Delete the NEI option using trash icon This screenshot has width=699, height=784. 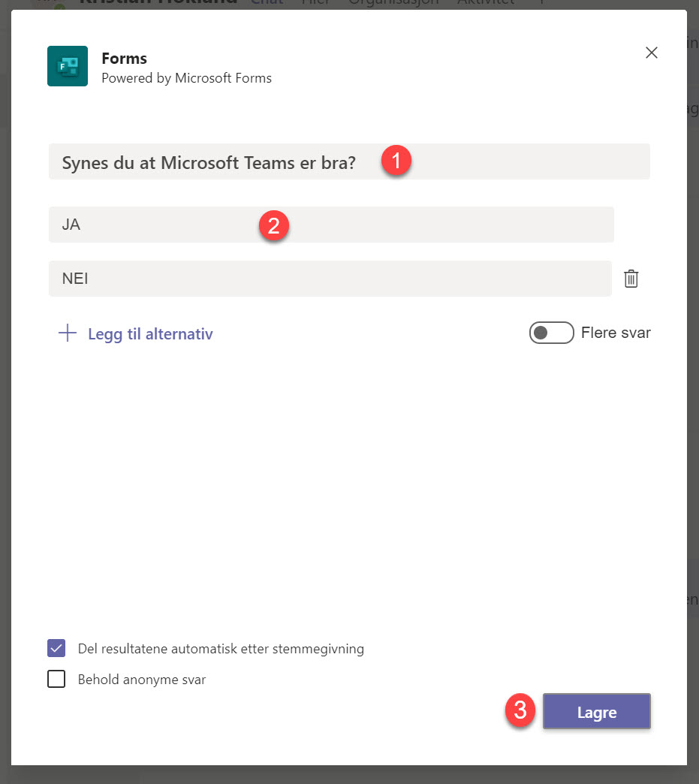click(x=631, y=278)
